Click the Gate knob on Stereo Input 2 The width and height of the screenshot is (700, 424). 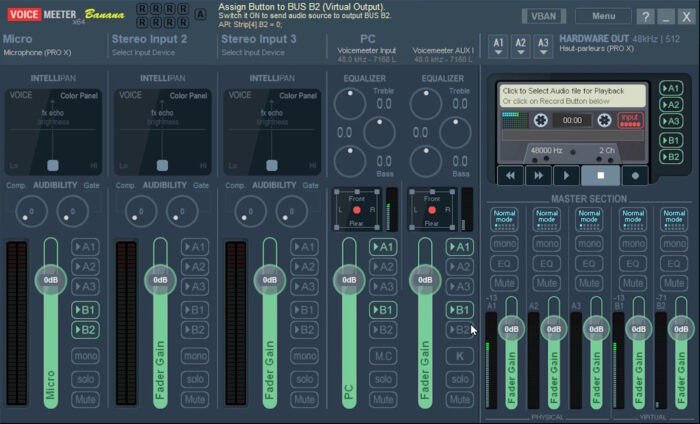pos(182,211)
